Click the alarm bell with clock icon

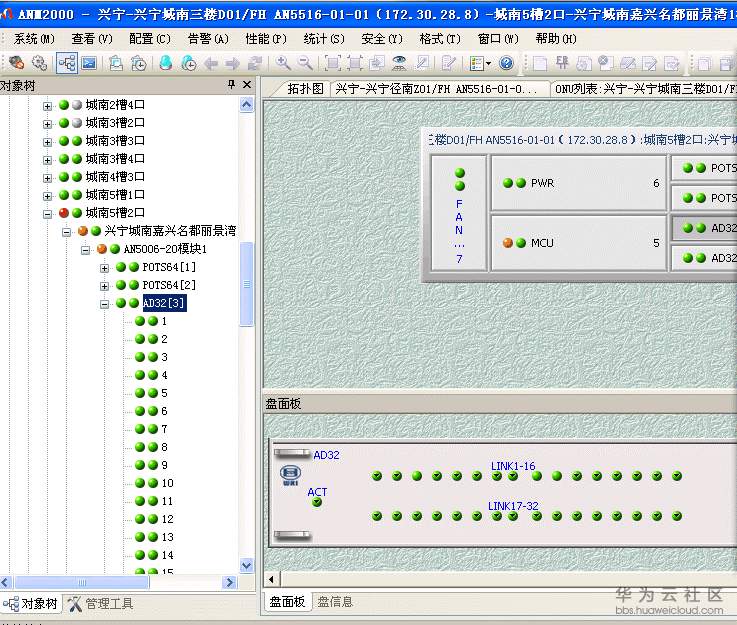(188, 62)
